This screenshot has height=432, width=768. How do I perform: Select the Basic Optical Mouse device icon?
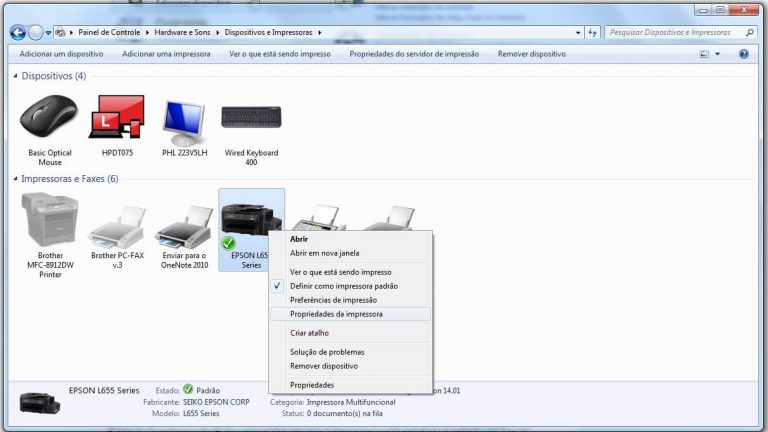point(49,120)
